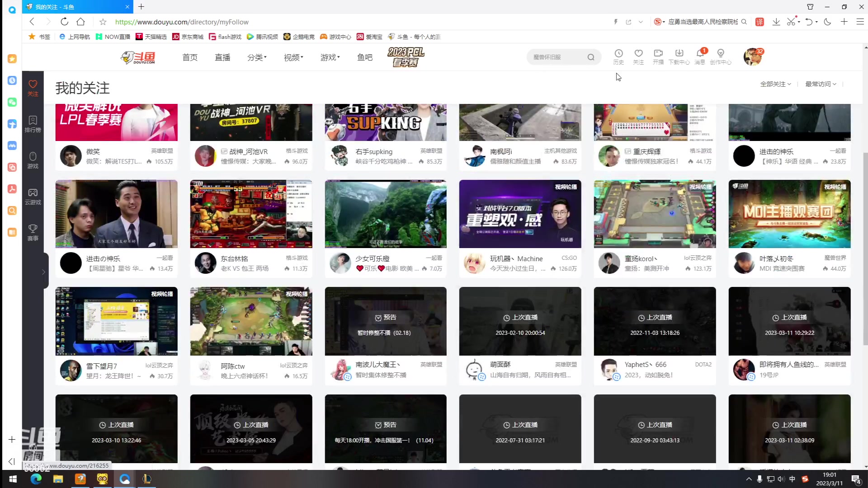Viewport: 868px width, 488px height.
Task: Open 雪下望月7 channel link
Action: (102, 366)
